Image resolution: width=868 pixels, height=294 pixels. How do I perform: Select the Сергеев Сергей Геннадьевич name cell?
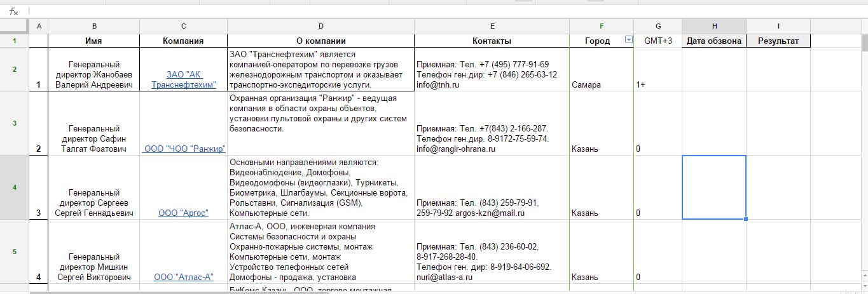94,187
